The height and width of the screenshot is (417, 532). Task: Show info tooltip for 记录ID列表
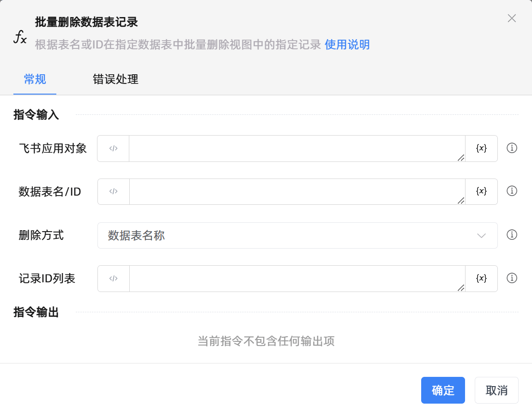pyautogui.click(x=512, y=278)
